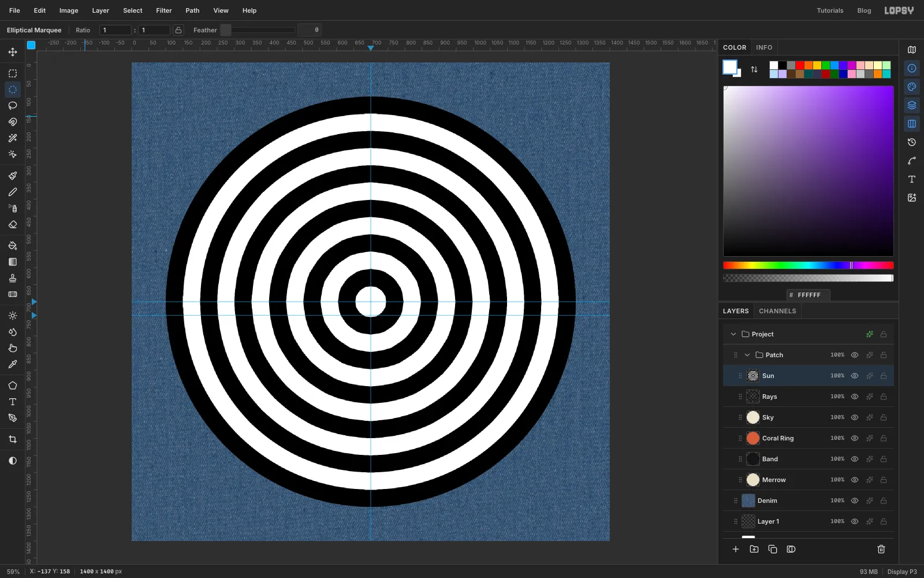This screenshot has width=924, height=578.
Task: Hide the Sun layer
Action: click(x=855, y=376)
